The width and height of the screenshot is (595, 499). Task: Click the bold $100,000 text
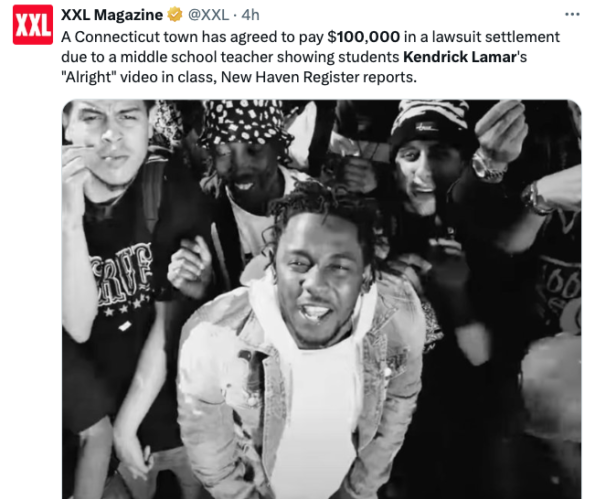(364, 37)
